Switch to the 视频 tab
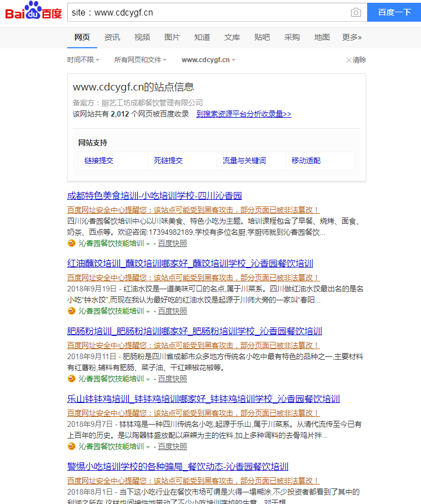 click(142, 37)
